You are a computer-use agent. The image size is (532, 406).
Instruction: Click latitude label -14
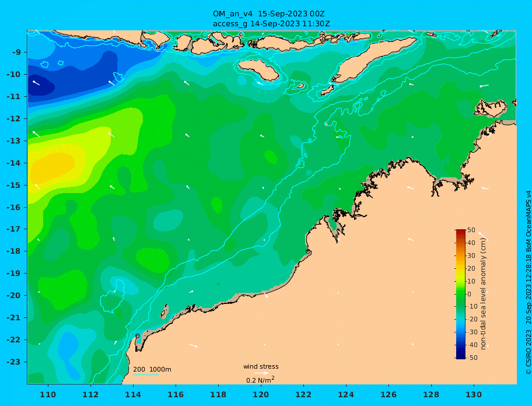pyautogui.click(x=14, y=163)
